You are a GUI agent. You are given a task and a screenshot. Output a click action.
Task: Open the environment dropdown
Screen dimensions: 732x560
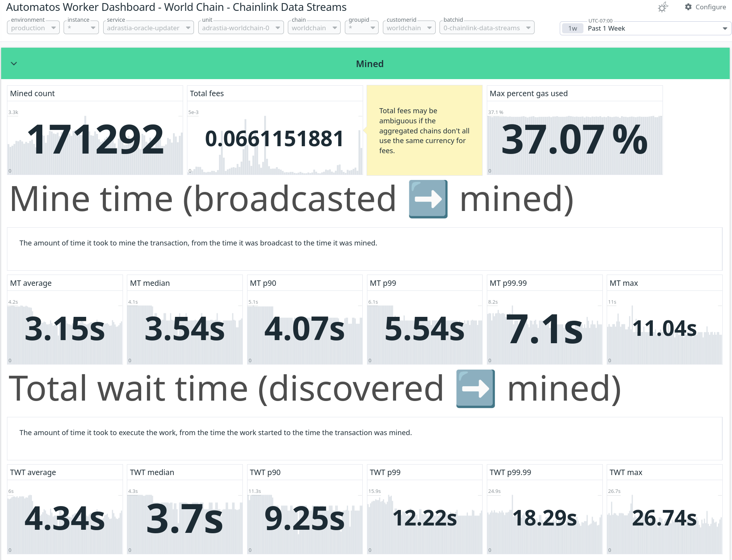click(x=33, y=28)
